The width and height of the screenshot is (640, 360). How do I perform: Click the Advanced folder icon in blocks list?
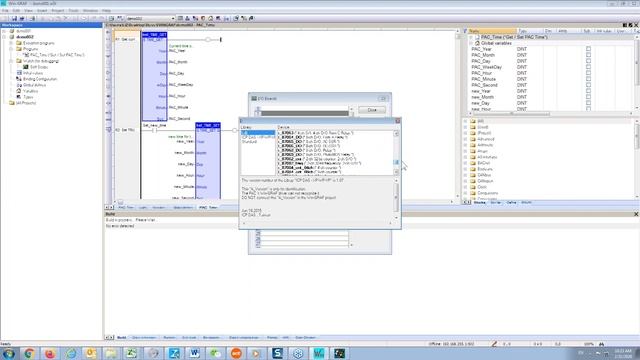(473, 139)
